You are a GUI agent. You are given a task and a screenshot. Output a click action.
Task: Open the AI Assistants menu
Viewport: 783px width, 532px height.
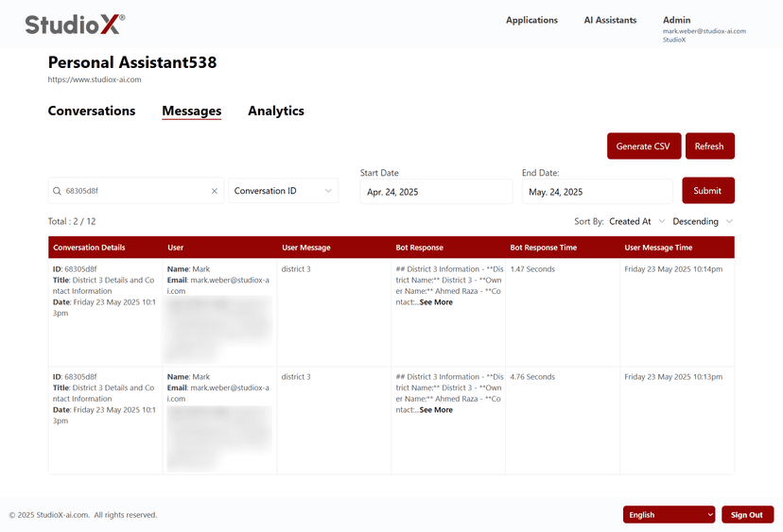[610, 20]
